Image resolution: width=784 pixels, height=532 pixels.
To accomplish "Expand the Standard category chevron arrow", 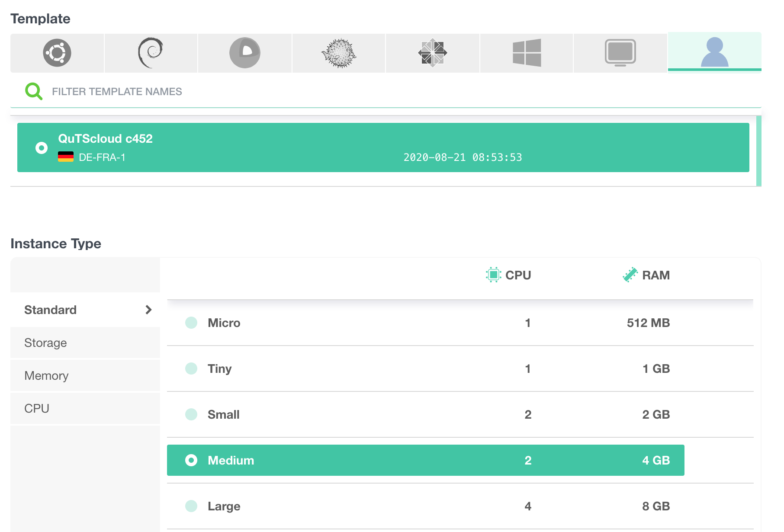I will [x=148, y=310].
